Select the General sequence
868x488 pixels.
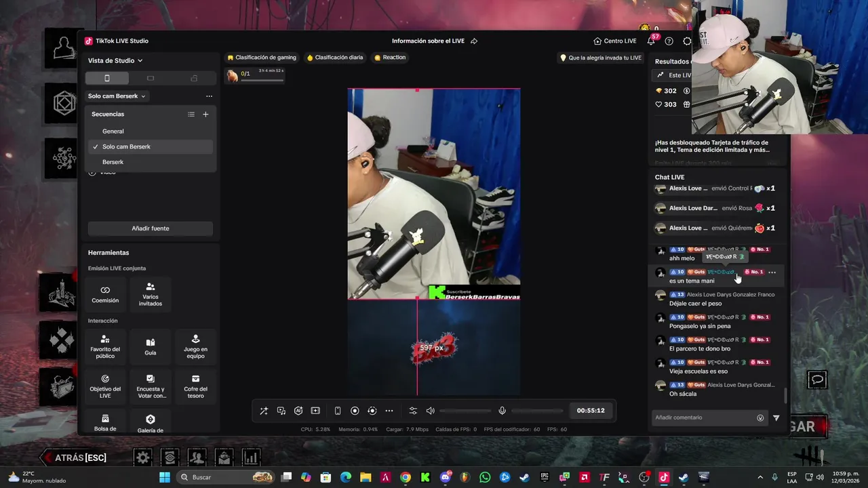[x=151, y=131]
